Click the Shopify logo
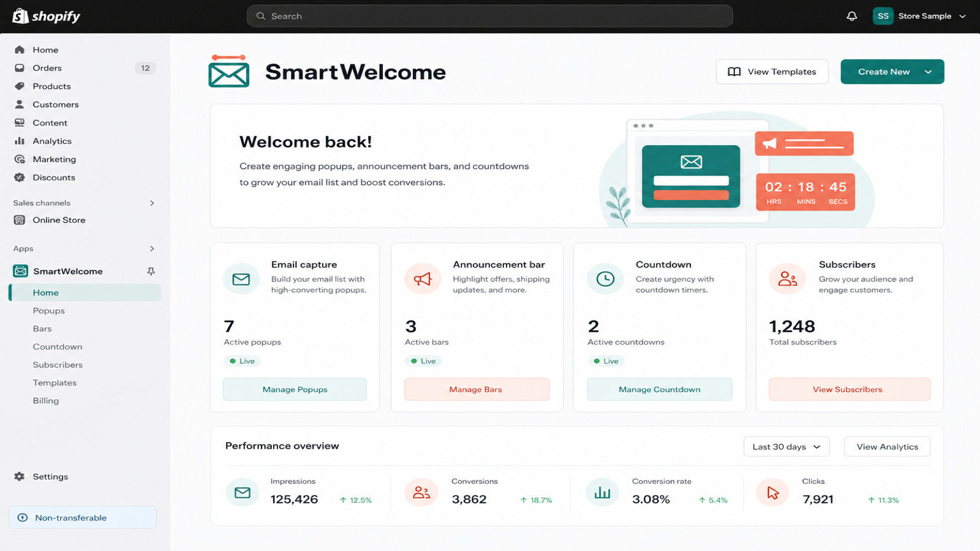The width and height of the screenshot is (980, 551). (x=47, y=16)
